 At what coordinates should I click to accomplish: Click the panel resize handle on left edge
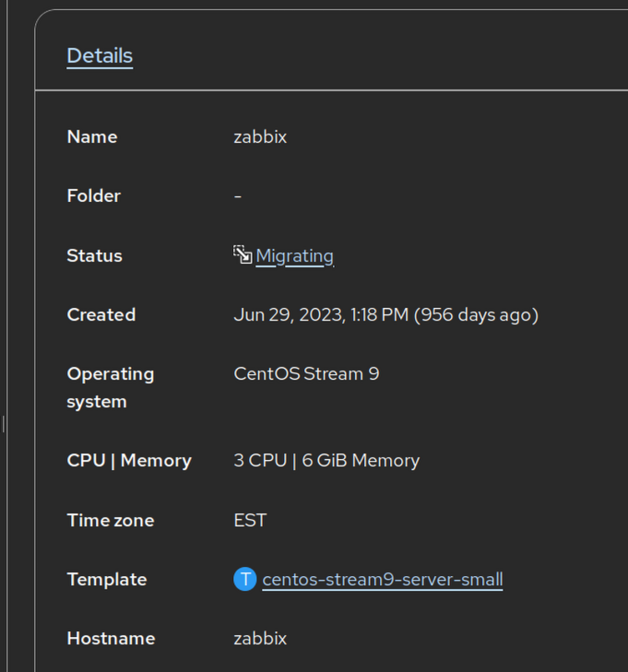[x=5, y=423]
